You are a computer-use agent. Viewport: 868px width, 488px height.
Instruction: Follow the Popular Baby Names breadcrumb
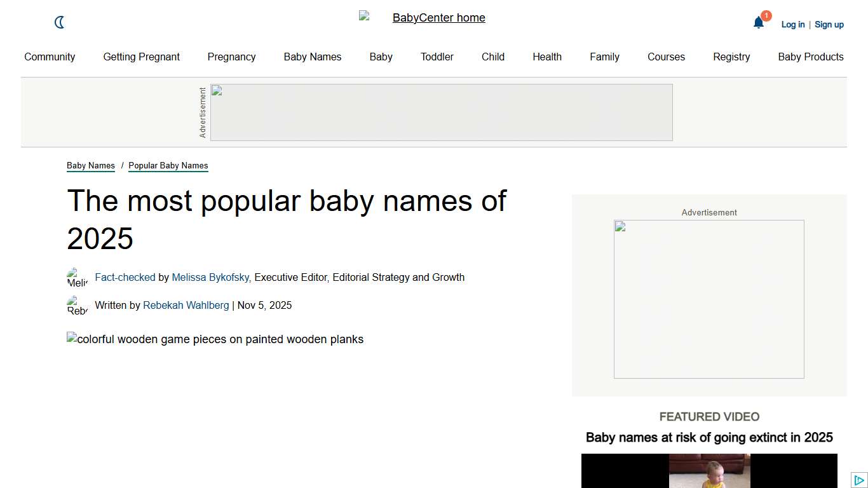[168, 165]
